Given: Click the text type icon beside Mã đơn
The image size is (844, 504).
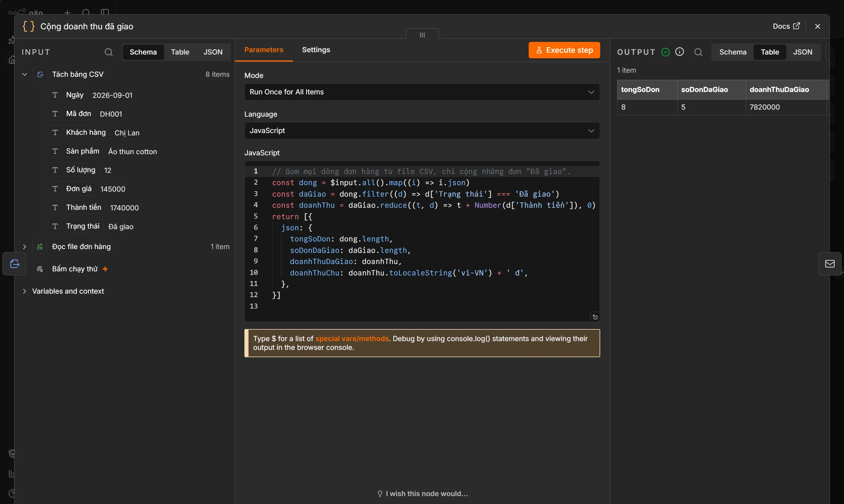Looking at the screenshot, I should point(55,114).
